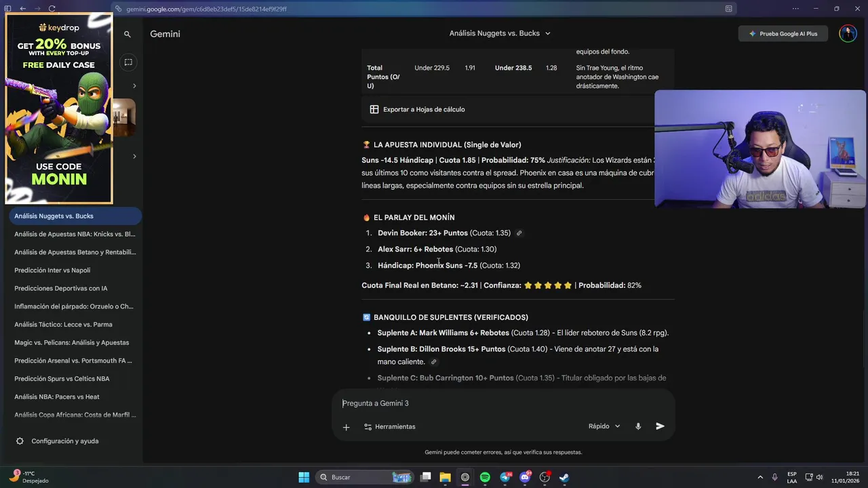Click the browser back arrow
The height and width of the screenshot is (488, 868).
click(22, 9)
